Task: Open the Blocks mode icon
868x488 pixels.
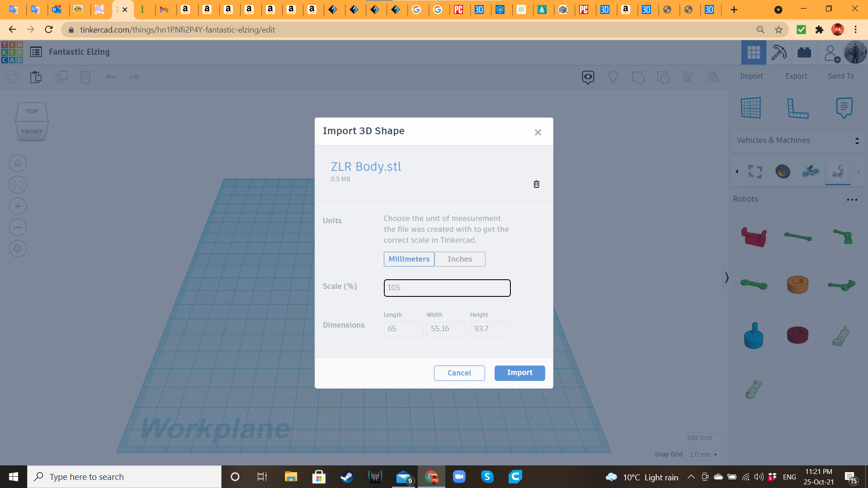Action: 779,52
